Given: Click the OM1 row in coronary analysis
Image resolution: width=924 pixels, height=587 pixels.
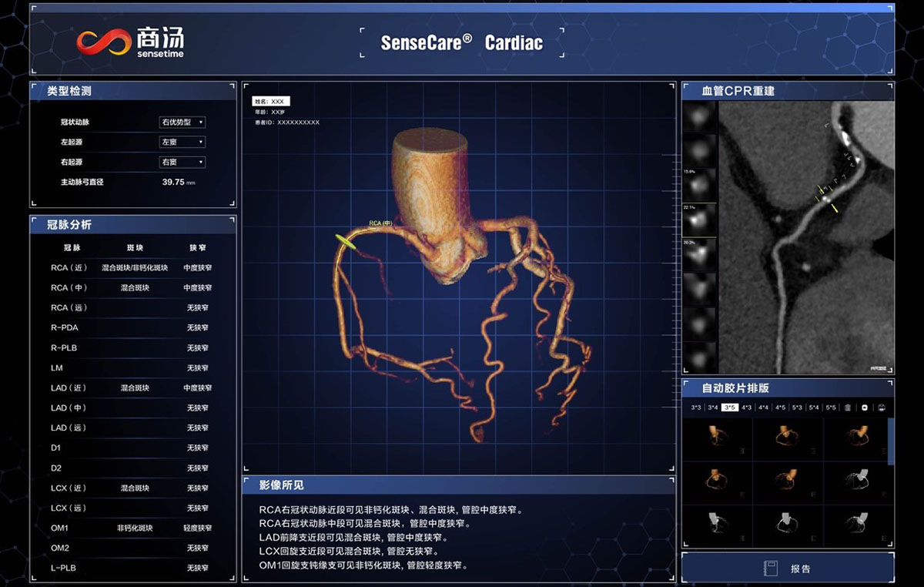Looking at the screenshot, I should (131, 528).
